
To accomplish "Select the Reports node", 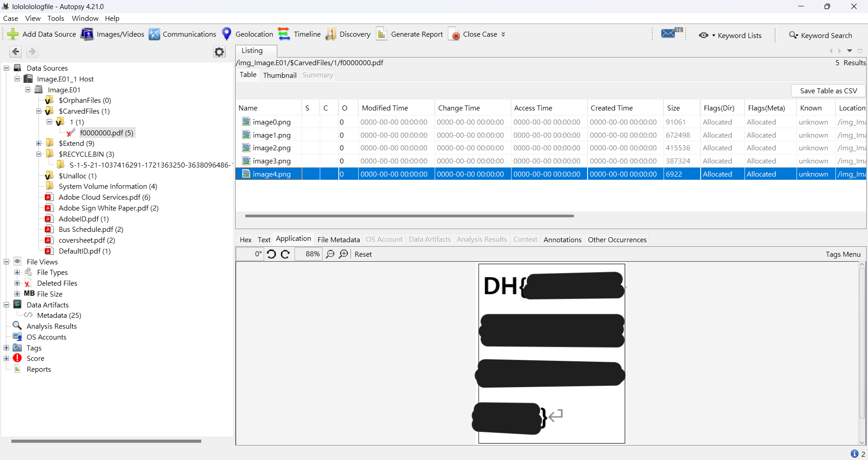I will 38,369.
